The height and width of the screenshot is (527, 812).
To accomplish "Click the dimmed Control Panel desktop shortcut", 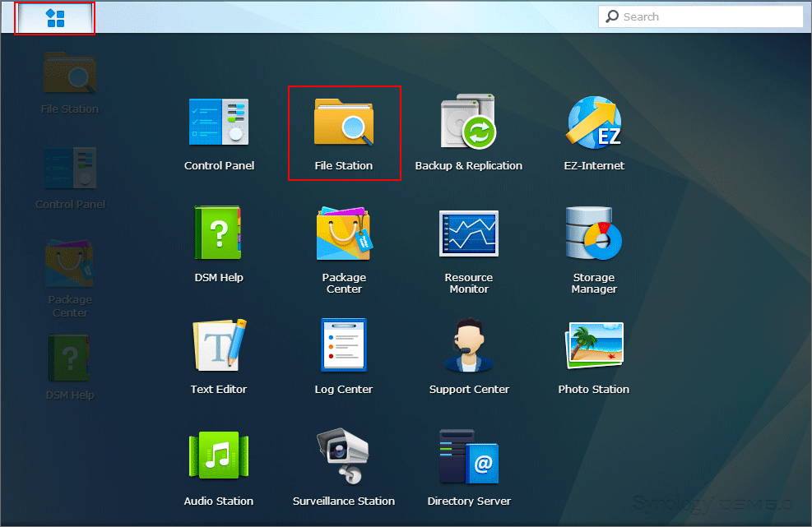I will pos(70,178).
